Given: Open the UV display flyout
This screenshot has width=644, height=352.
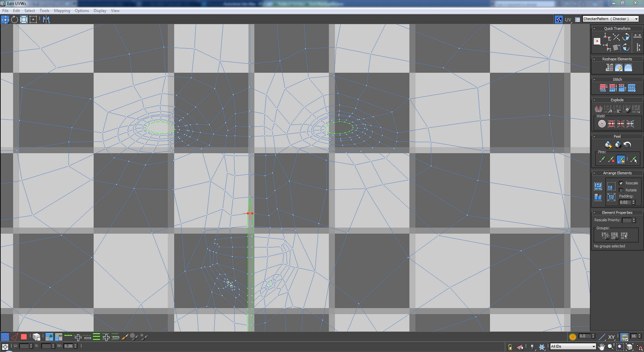Looking at the screenshot, I should tap(568, 20).
